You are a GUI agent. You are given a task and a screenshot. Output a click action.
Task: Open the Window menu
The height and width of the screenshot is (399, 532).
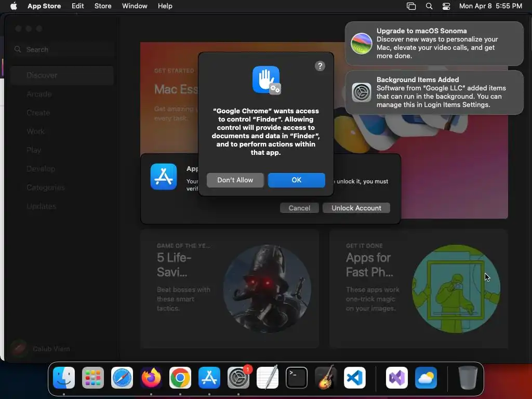pyautogui.click(x=135, y=6)
